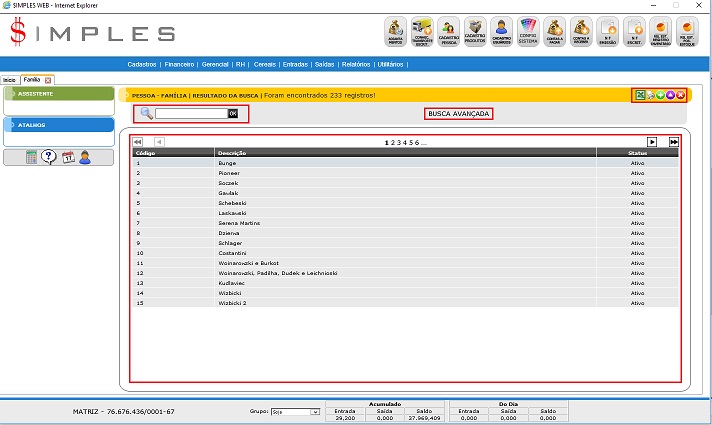Open the help question mark icon
This screenshot has width=712, height=425.
click(x=48, y=157)
